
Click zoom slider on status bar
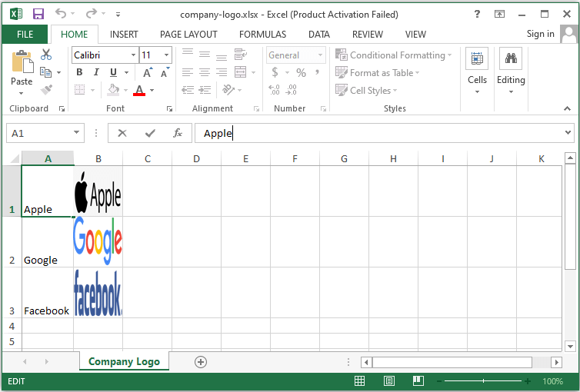click(483, 381)
